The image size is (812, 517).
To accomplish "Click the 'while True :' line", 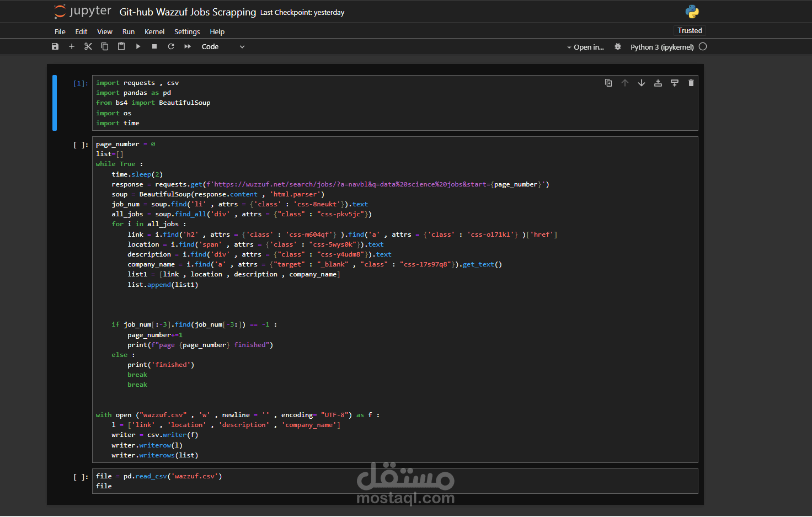I will [x=119, y=164].
